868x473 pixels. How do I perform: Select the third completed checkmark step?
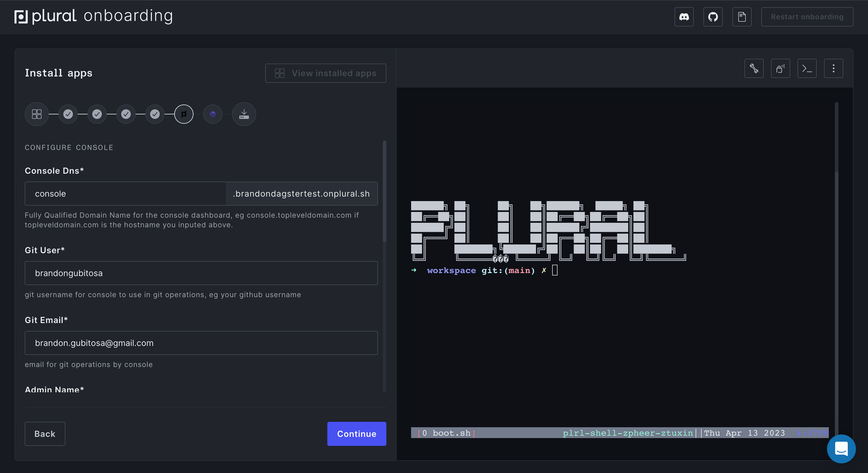coord(126,114)
